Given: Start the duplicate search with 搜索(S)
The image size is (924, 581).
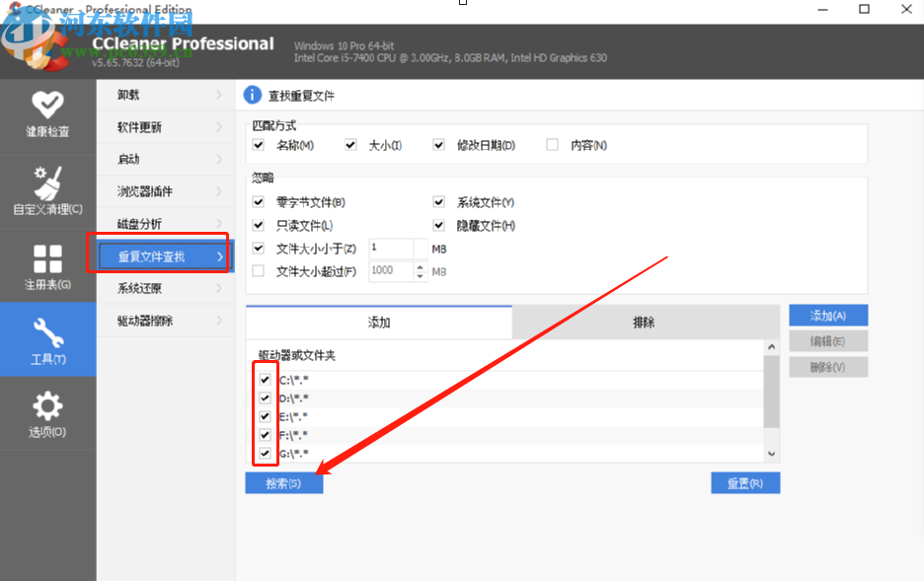Looking at the screenshot, I should 284,483.
